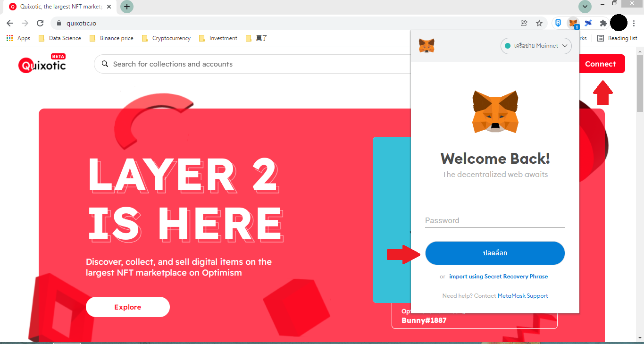
Task: Open the Cryptocurrency bookmark folder
Action: pos(166,38)
